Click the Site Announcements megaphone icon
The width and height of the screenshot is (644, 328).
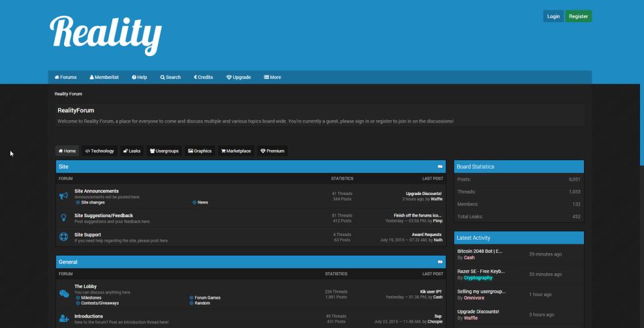point(64,196)
